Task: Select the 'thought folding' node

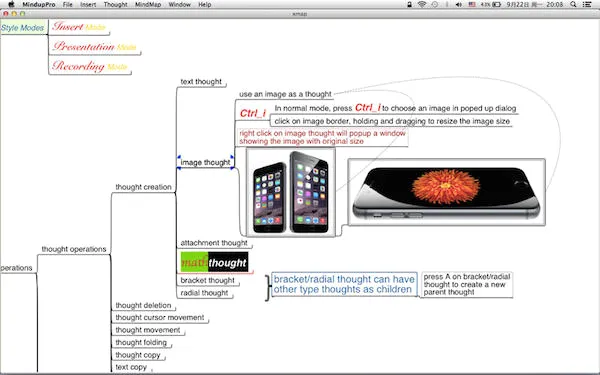Action: coord(141,342)
